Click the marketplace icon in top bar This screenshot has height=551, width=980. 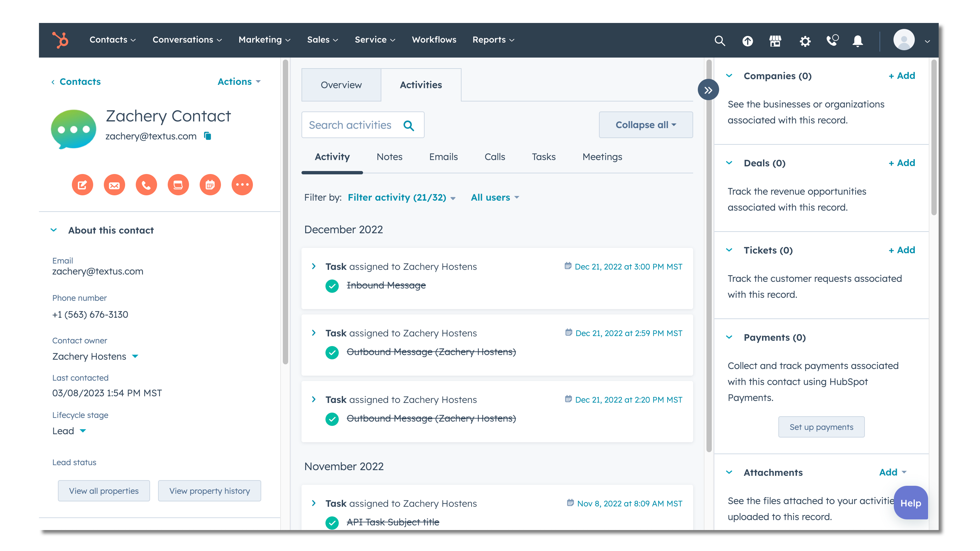[775, 41]
